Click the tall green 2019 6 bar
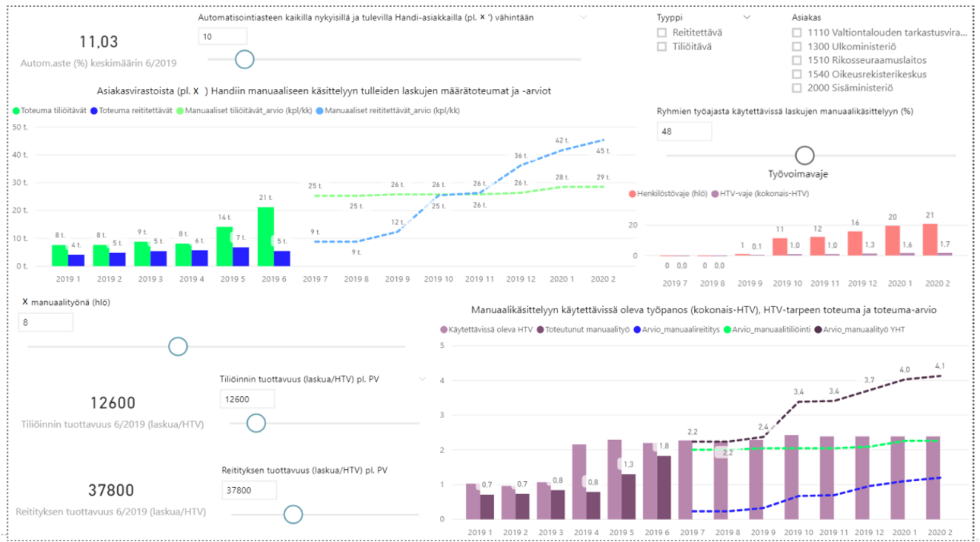The image size is (980, 542). (x=265, y=236)
